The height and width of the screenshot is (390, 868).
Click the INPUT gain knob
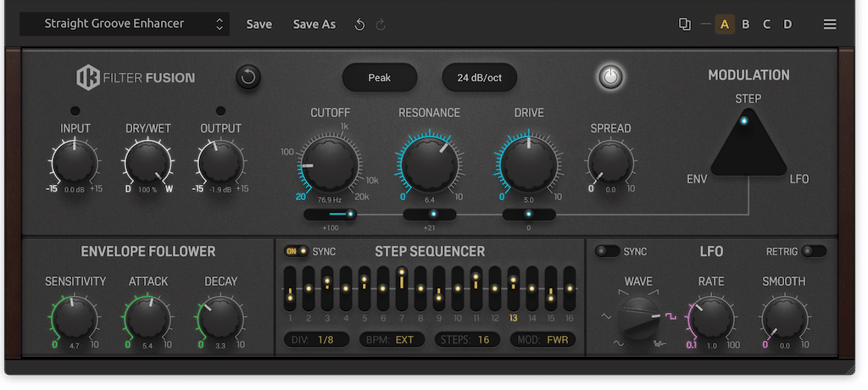pyautogui.click(x=75, y=162)
